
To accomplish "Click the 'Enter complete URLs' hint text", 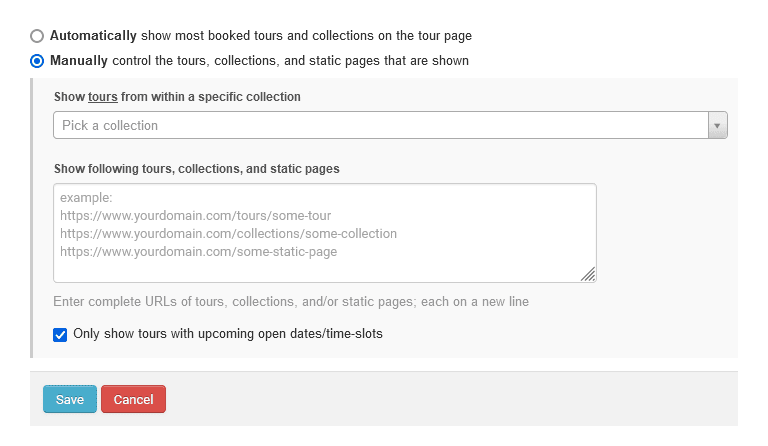I will [291, 302].
